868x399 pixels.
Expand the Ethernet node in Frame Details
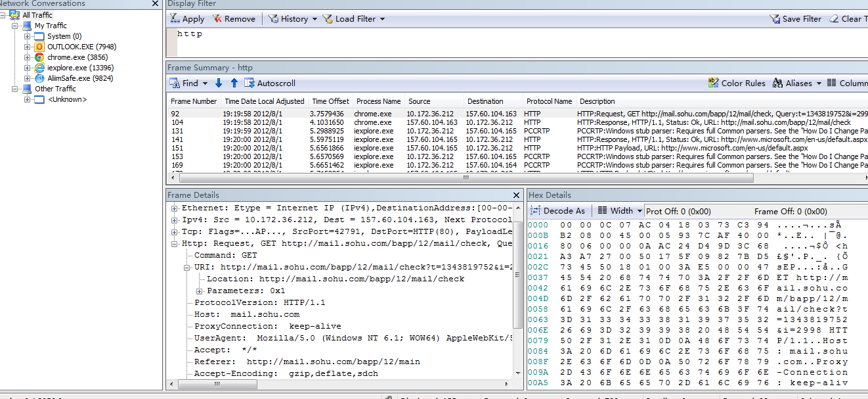coord(175,208)
